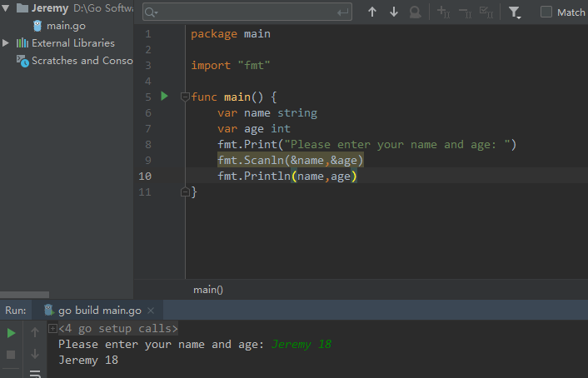The width and height of the screenshot is (588, 378).
Task: Collapse func main fold marker at line 5
Action: 185,97
